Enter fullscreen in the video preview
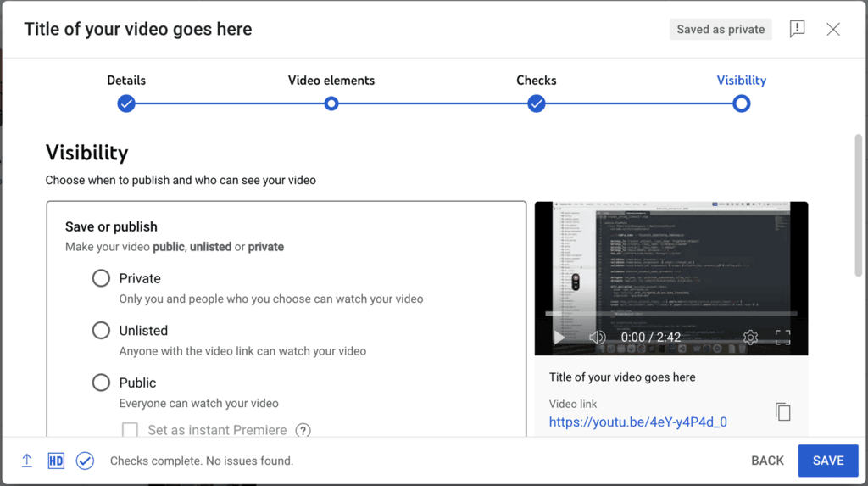The image size is (868, 486). (782, 337)
